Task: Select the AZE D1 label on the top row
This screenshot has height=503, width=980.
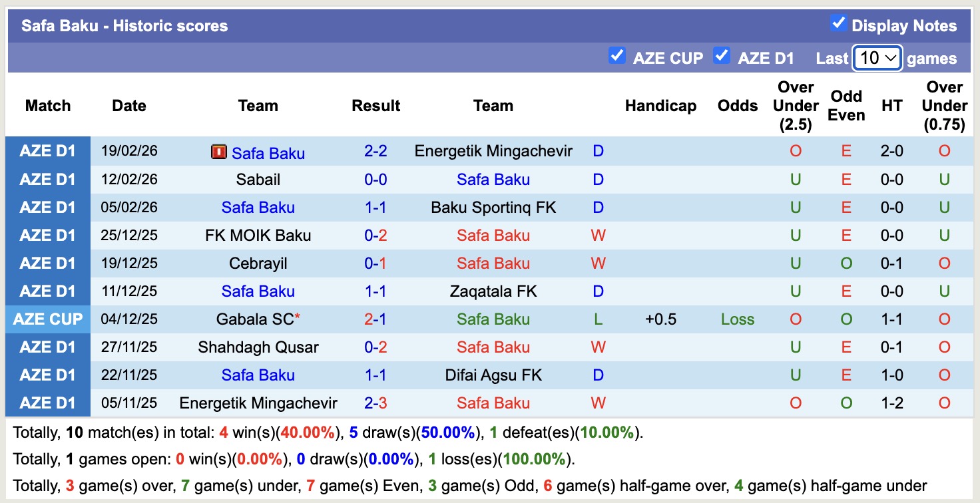Action: [x=47, y=150]
